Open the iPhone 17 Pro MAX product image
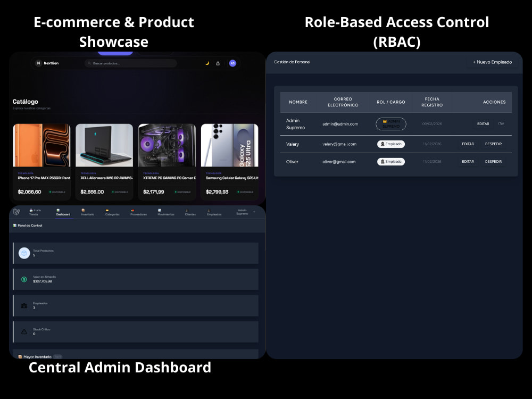The height and width of the screenshot is (399, 532). [41, 145]
